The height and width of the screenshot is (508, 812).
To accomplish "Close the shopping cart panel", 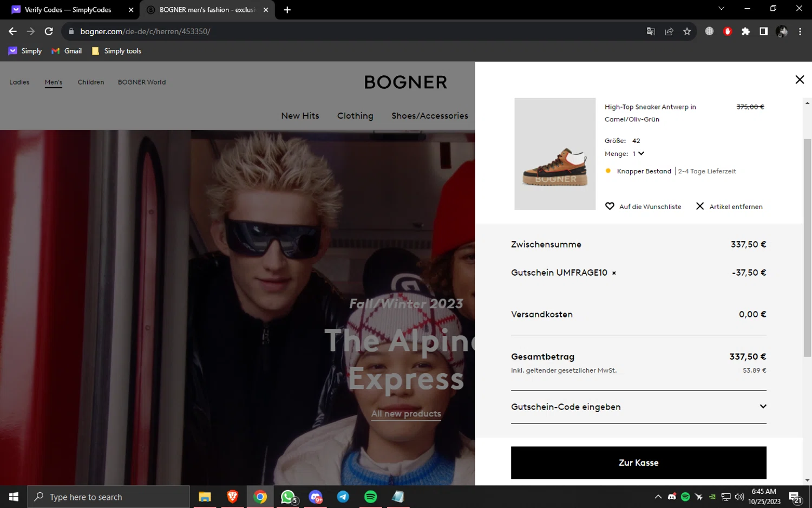I will (800, 80).
